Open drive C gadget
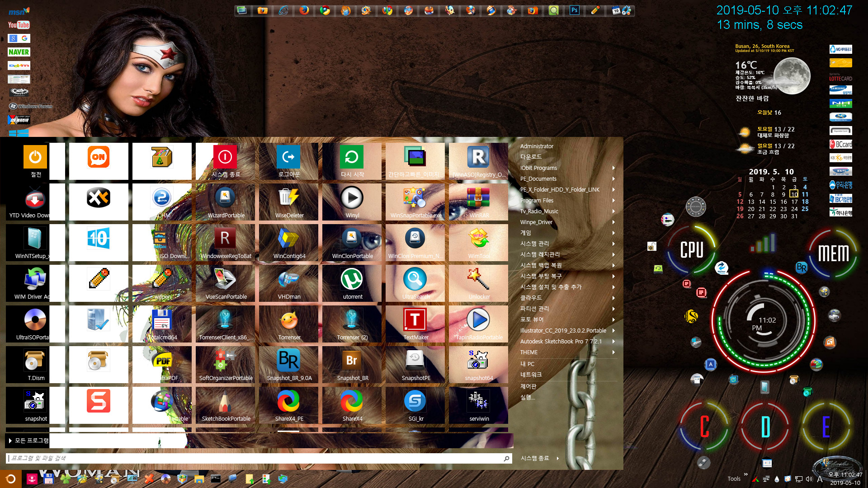This screenshot has height=488, width=868. point(704,426)
